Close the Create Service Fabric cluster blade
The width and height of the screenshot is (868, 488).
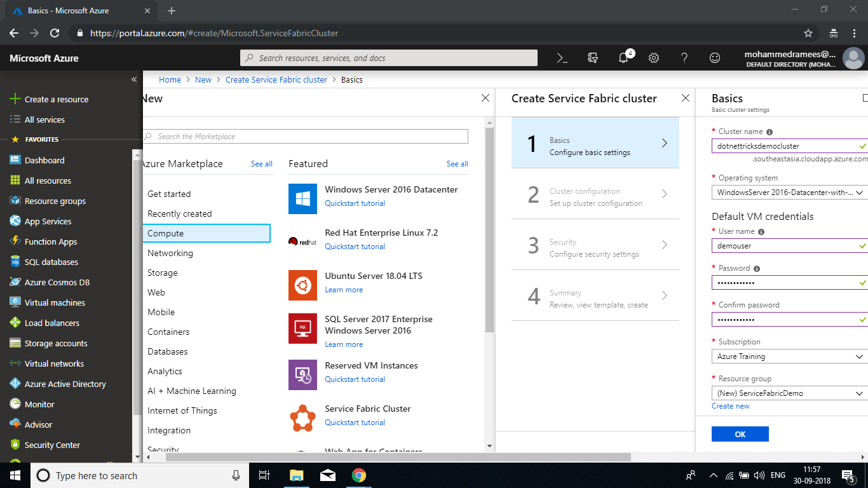(x=685, y=98)
